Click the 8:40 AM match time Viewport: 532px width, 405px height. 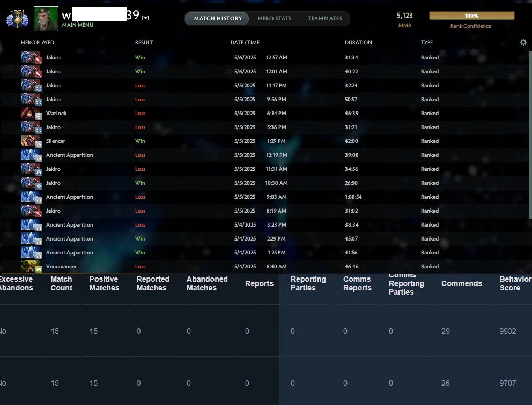pyautogui.click(x=277, y=266)
